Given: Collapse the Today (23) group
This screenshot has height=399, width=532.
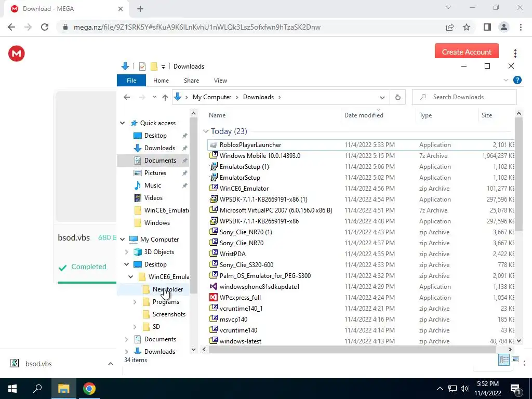Looking at the screenshot, I should (x=206, y=131).
